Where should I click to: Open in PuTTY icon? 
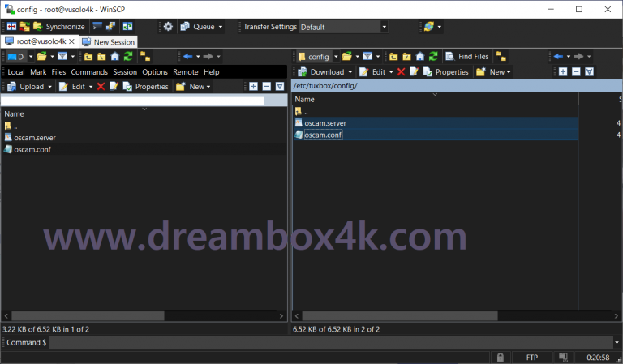[110, 27]
